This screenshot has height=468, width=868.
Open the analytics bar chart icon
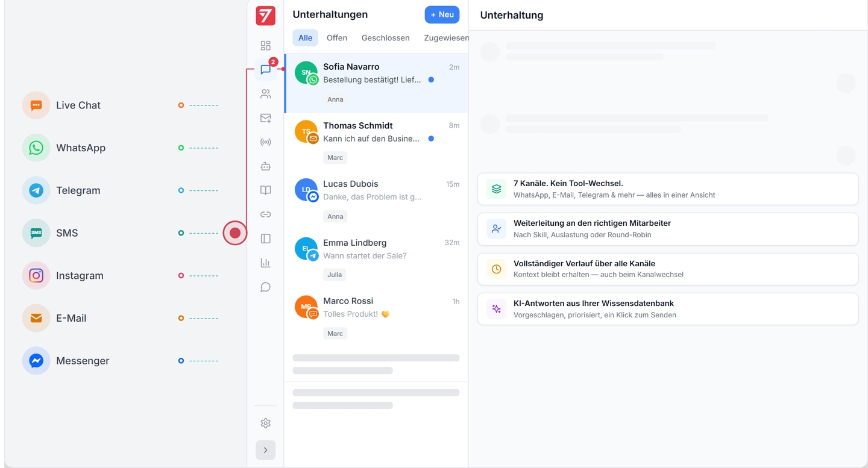(x=265, y=263)
